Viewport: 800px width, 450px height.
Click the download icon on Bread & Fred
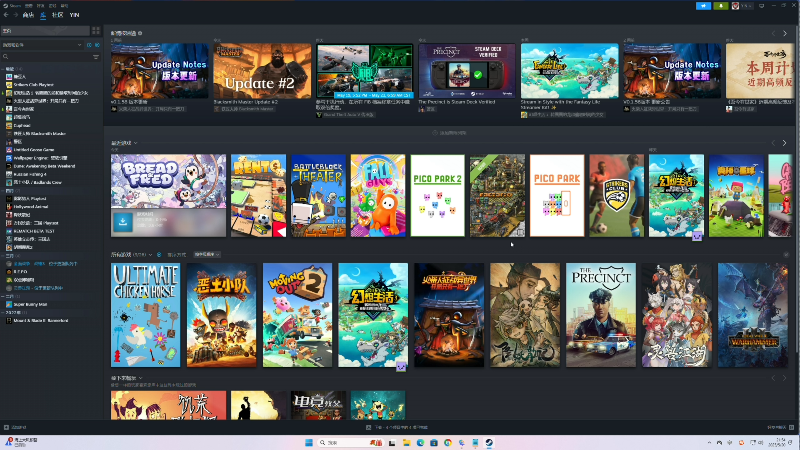pyautogui.click(x=123, y=222)
